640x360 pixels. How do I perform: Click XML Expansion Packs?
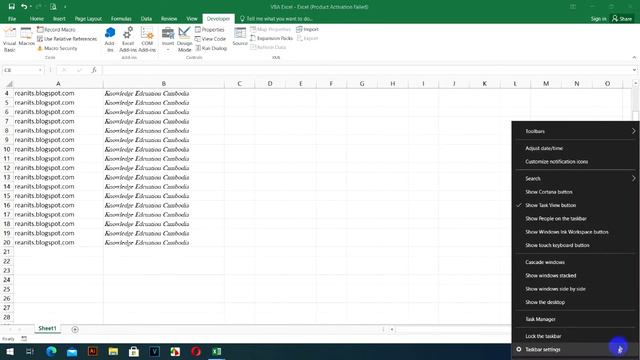coord(271,38)
